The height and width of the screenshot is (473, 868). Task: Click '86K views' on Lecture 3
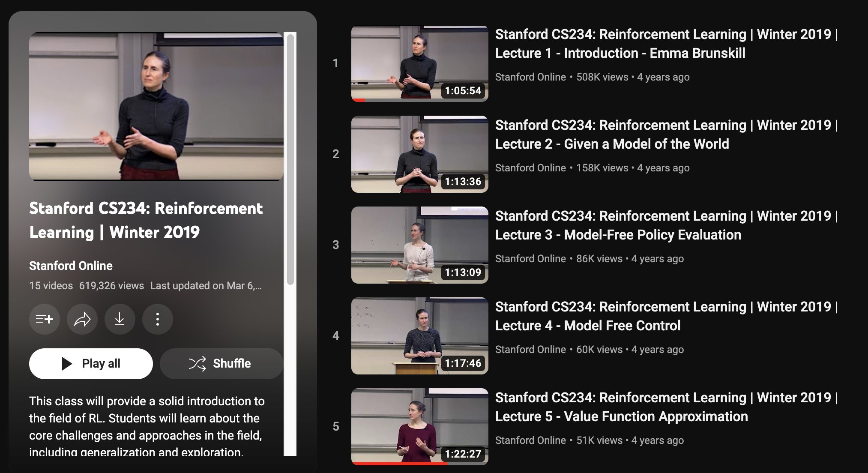(599, 259)
